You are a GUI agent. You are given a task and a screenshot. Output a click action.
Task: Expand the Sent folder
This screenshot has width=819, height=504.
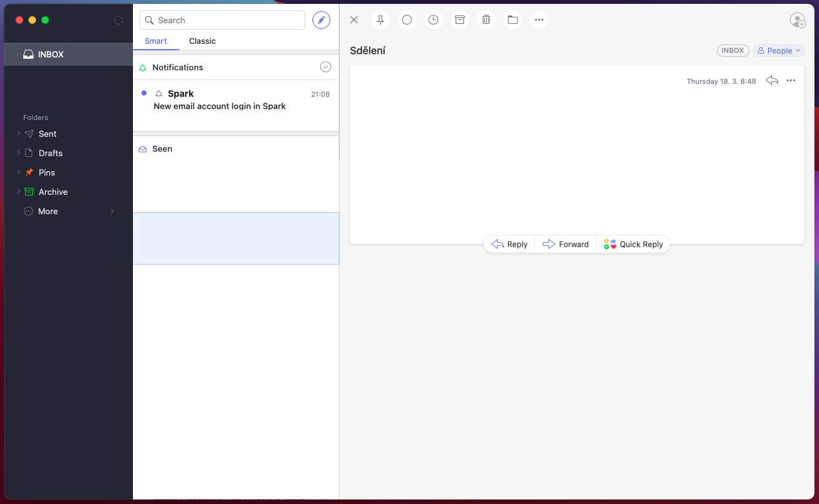pos(19,134)
